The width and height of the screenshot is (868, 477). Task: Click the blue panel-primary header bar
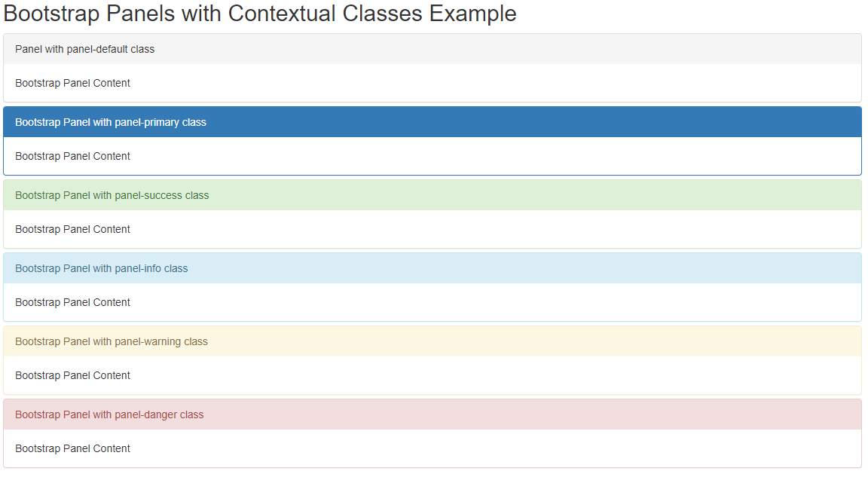tap(432, 122)
